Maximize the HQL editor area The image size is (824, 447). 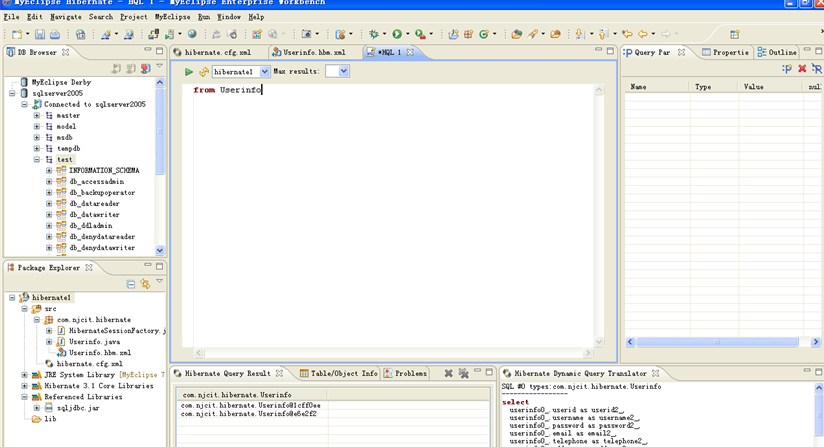610,50
